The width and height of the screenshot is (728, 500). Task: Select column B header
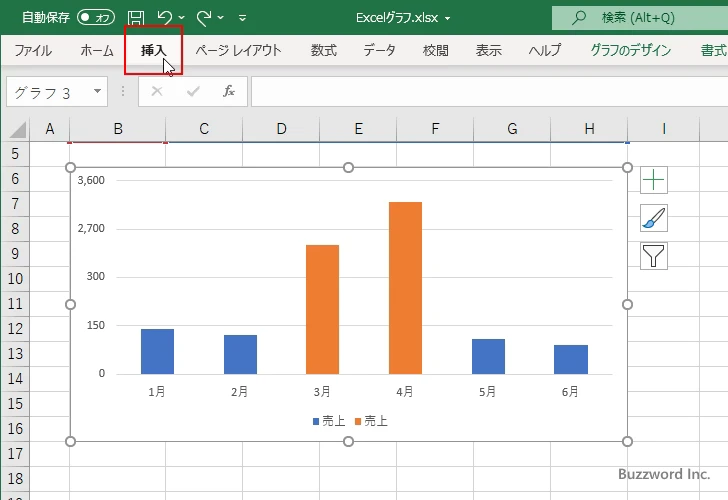pyautogui.click(x=118, y=129)
